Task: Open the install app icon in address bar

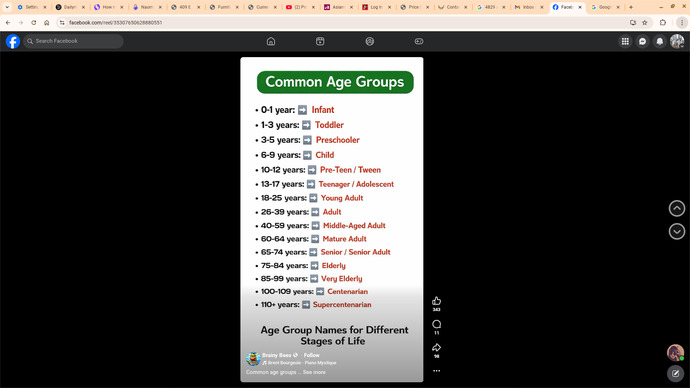Action: coord(633,22)
